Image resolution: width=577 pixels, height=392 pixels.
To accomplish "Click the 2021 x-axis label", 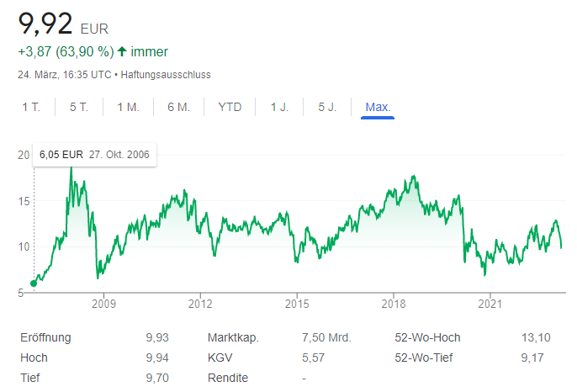I will tap(490, 305).
